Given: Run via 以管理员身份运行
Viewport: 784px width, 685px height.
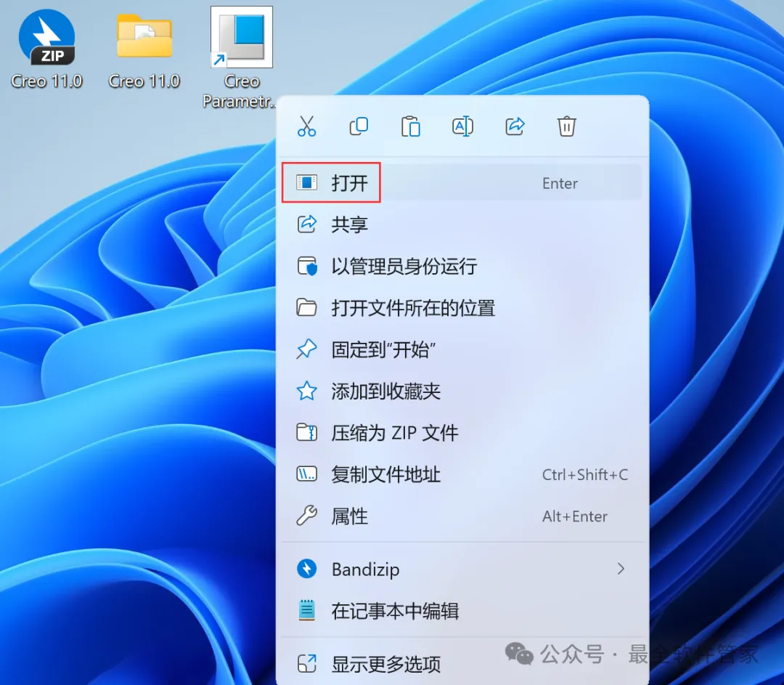Looking at the screenshot, I should [x=462, y=266].
